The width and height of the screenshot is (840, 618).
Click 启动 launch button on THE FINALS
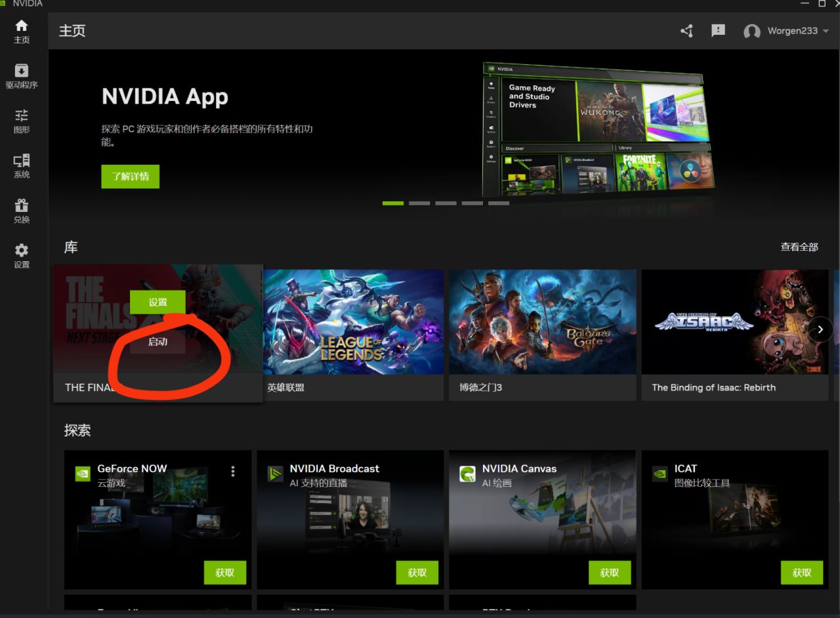(x=157, y=342)
